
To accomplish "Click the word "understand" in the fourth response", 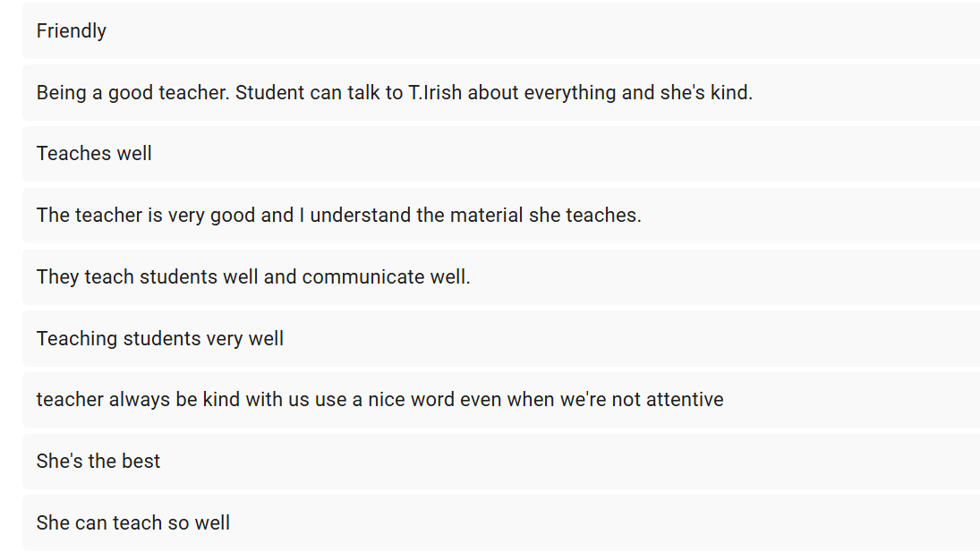I will (357, 216).
